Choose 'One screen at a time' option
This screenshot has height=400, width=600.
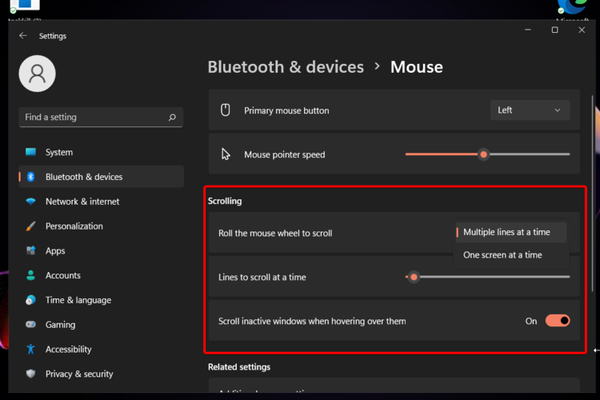pos(502,255)
